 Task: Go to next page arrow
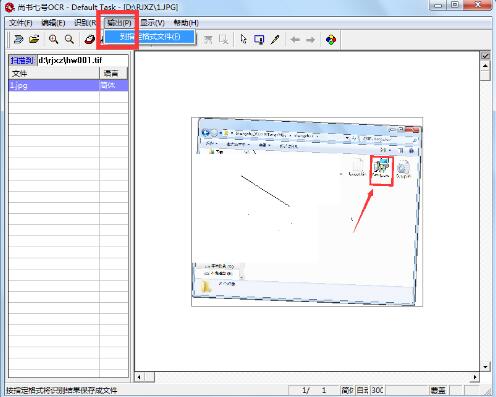pos(311,40)
